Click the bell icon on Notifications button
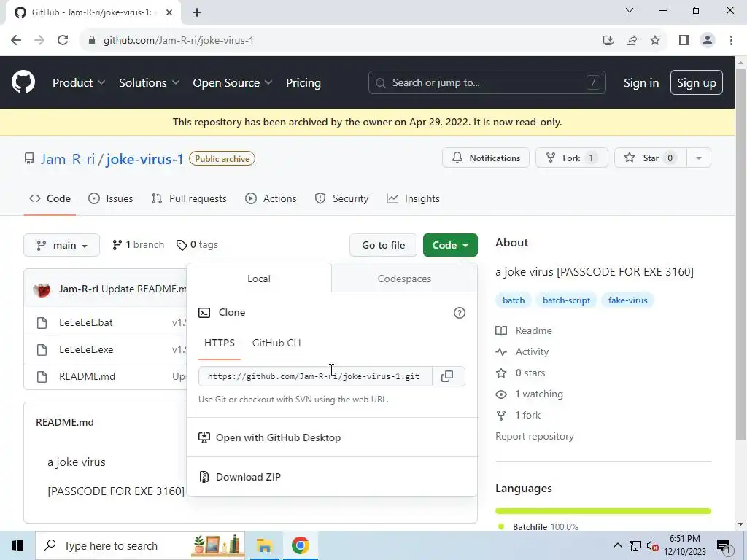The height and width of the screenshot is (560, 747). tap(457, 157)
